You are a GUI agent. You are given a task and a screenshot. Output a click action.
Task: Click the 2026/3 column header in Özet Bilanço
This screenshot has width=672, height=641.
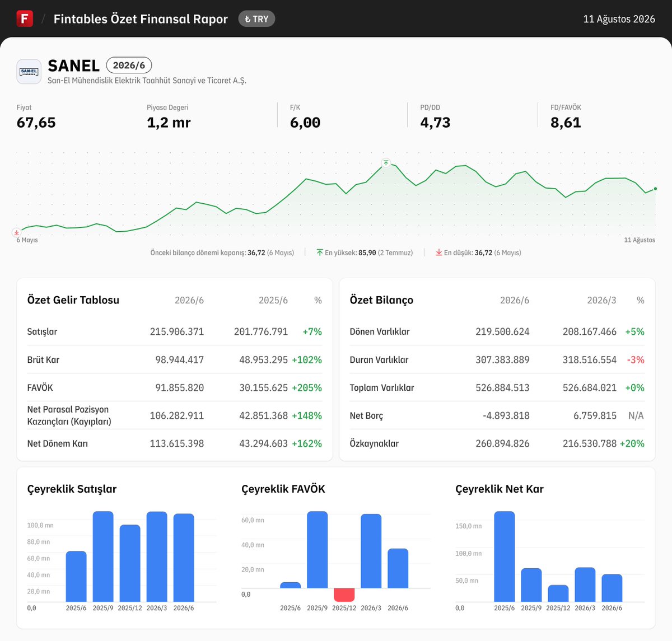[x=601, y=300]
